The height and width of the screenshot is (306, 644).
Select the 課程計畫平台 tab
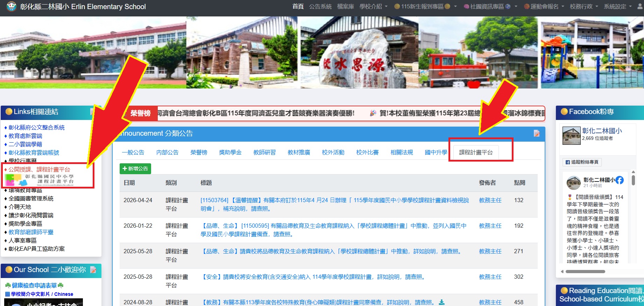click(476, 152)
